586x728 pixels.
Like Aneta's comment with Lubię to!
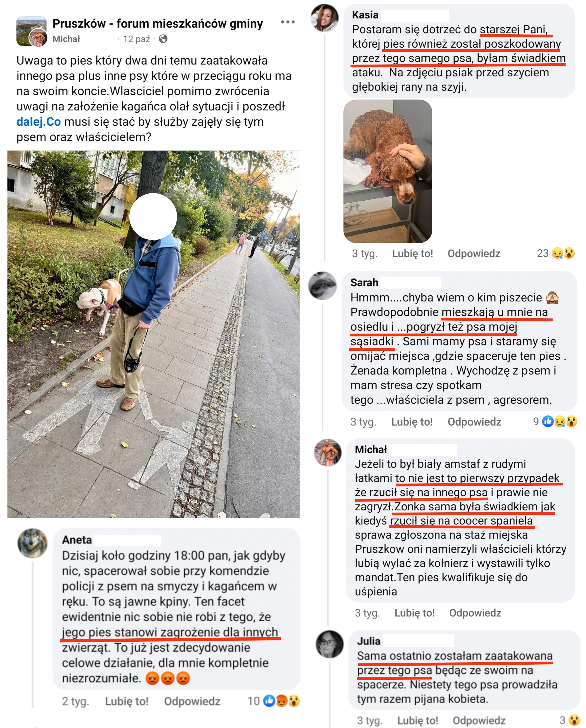pos(127,701)
